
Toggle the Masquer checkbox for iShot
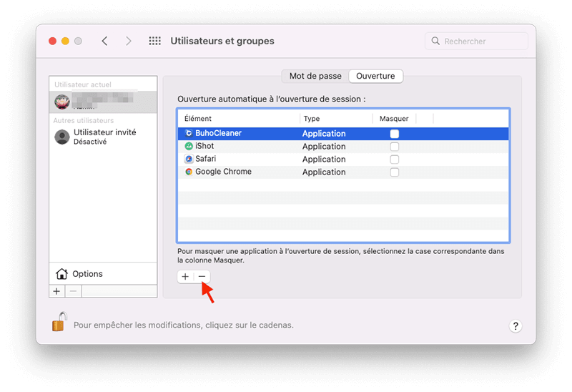394,147
